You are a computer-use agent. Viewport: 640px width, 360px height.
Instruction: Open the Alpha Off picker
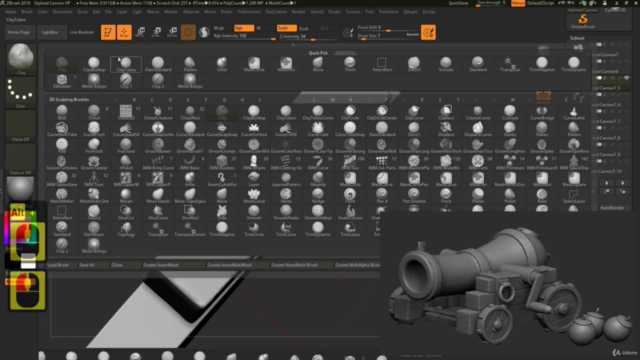point(21,126)
